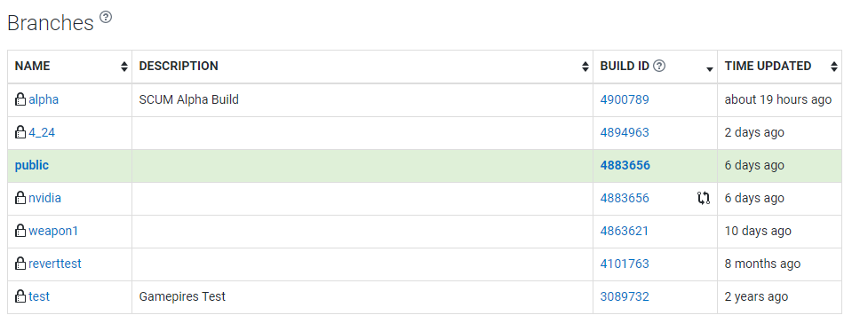Open build ID 4883656 in public row
868x331 pixels.
pyautogui.click(x=625, y=166)
